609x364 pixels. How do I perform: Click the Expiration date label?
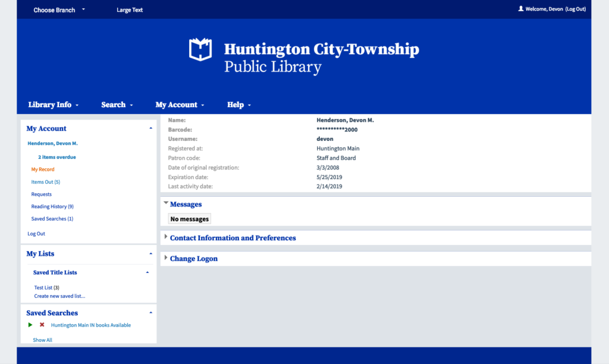click(188, 177)
